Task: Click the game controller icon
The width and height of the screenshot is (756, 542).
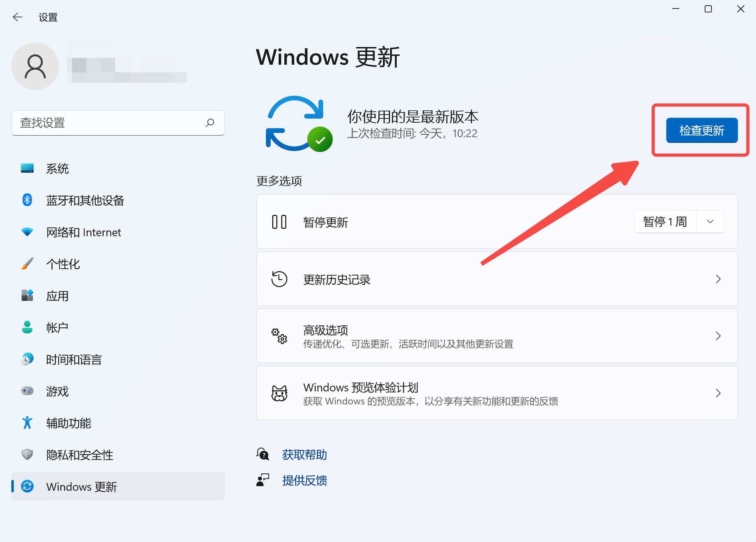Action: click(27, 391)
